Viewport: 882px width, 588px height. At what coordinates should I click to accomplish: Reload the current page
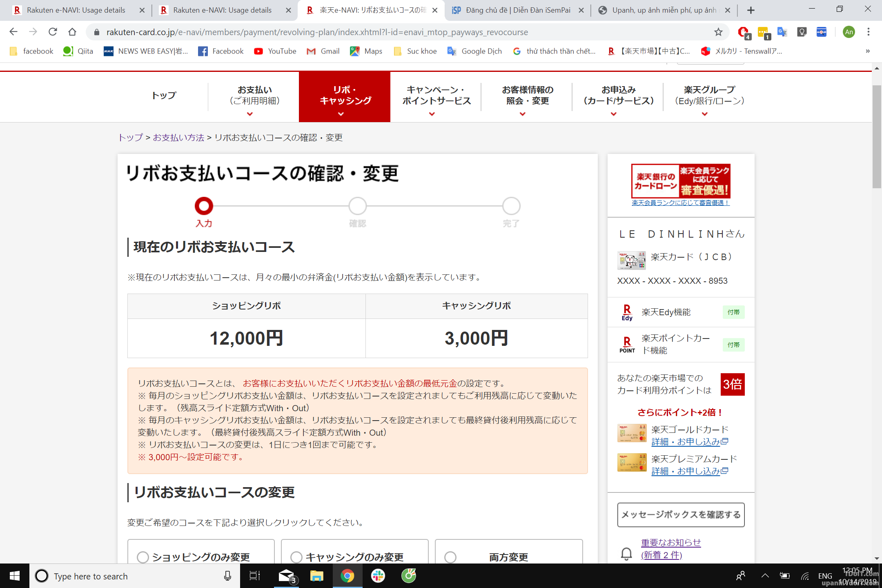(53, 32)
